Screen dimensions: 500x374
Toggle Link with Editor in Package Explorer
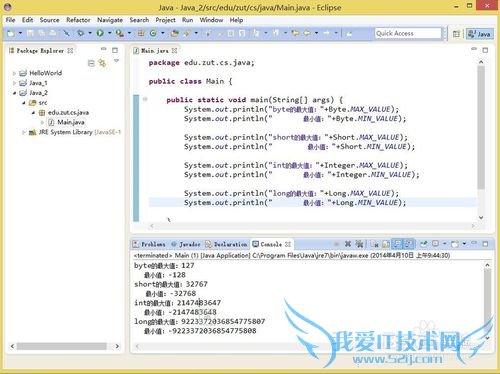click(x=103, y=63)
